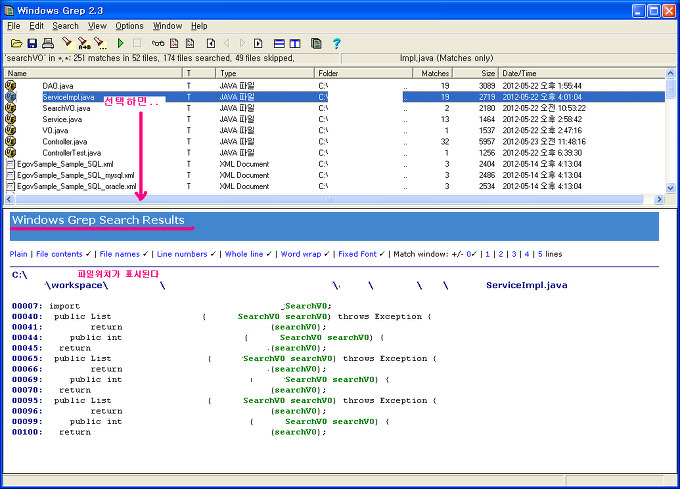Open the File menu
Viewport: 680px width, 489px height.
[13, 26]
